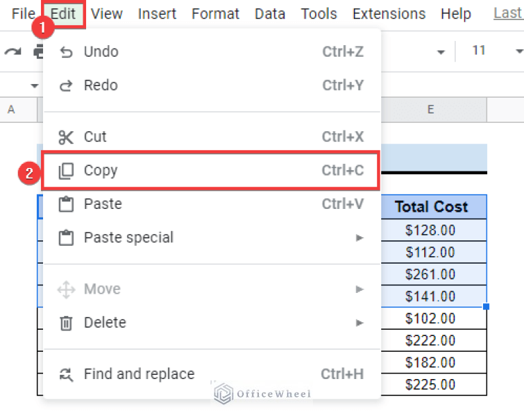
Task: Click the Find and replace icon
Action: [x=66, y=374]
